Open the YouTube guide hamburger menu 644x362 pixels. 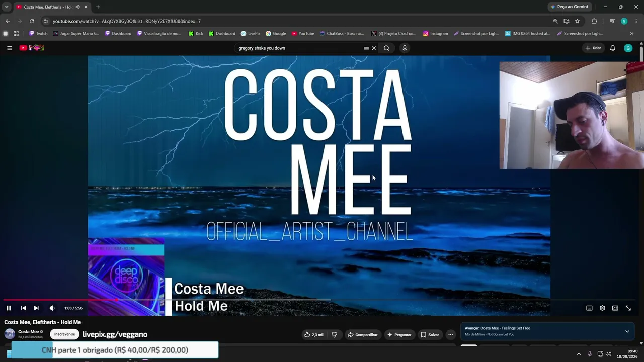click(10, 48)
